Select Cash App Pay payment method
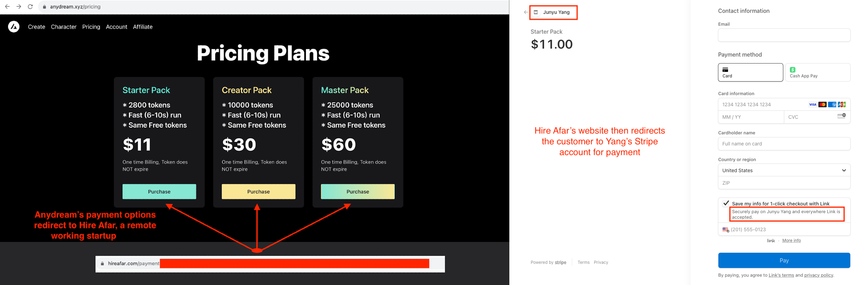The image size is (868, 285). (x=818, y=72)
